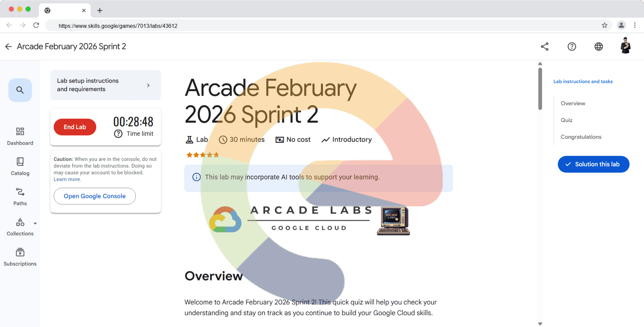Click the No cost label
The height and width of the screenshot is (327, 644).
coord(293,140)
